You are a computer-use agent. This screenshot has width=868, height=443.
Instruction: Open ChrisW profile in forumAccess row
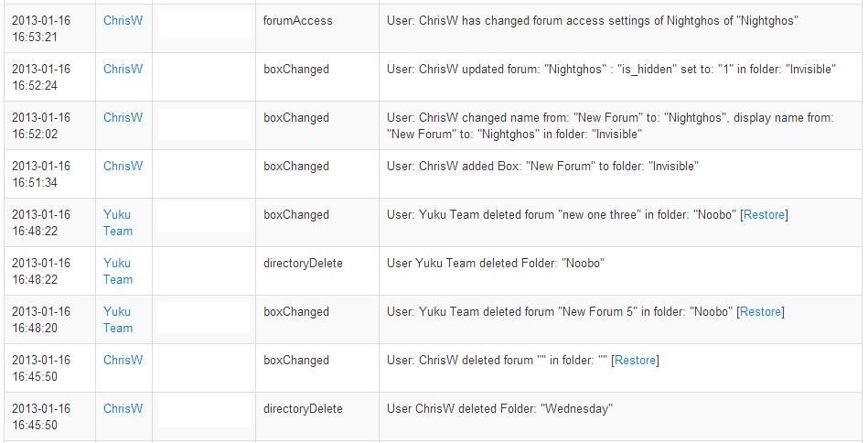(x=123, y=20)
